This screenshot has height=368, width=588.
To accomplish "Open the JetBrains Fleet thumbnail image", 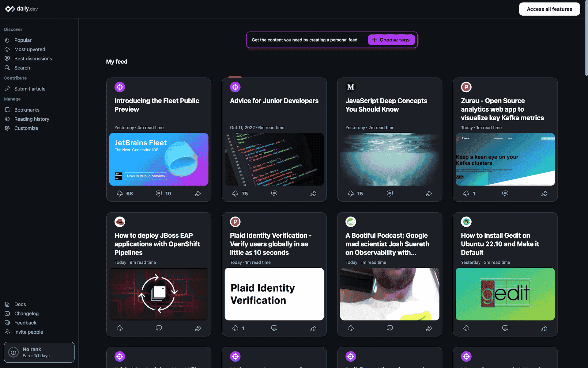I will (159, 159).
